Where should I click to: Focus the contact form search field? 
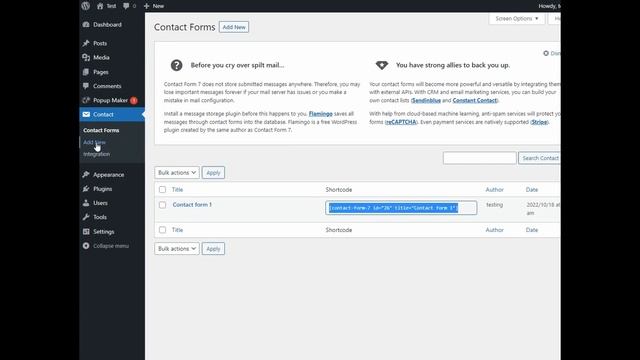pos(480,158)
